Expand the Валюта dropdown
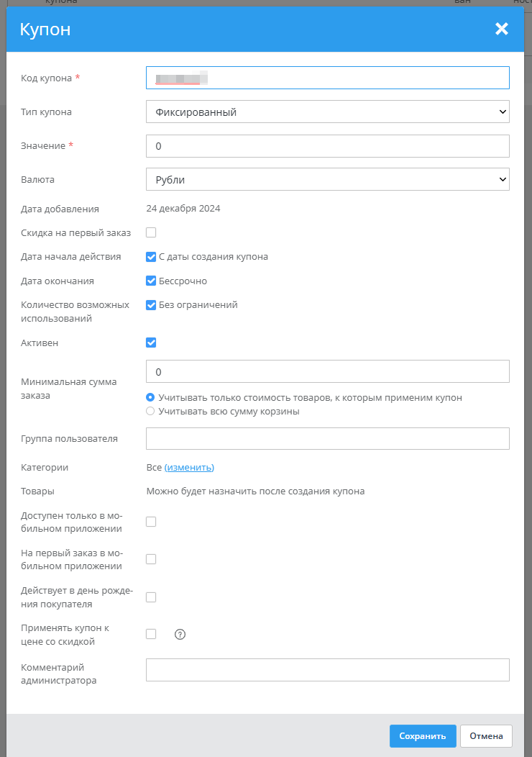 [x=327, y=180]
